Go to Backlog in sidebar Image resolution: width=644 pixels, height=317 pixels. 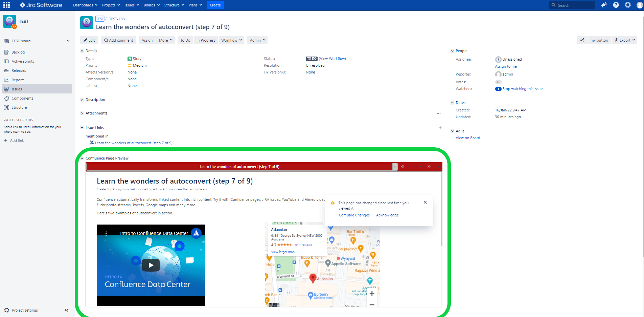point(18,52)
